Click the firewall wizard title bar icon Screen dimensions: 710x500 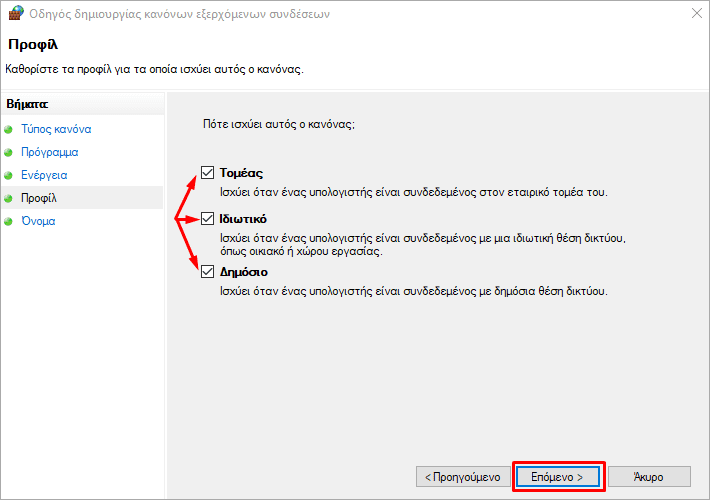pos(15,13)
